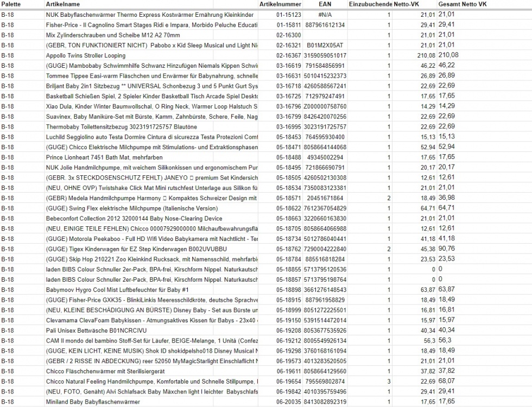Viewport: 532px width, 407px height.
Task: Select the Gesamt Netto VK value 90,76
Action: (446, 249)
